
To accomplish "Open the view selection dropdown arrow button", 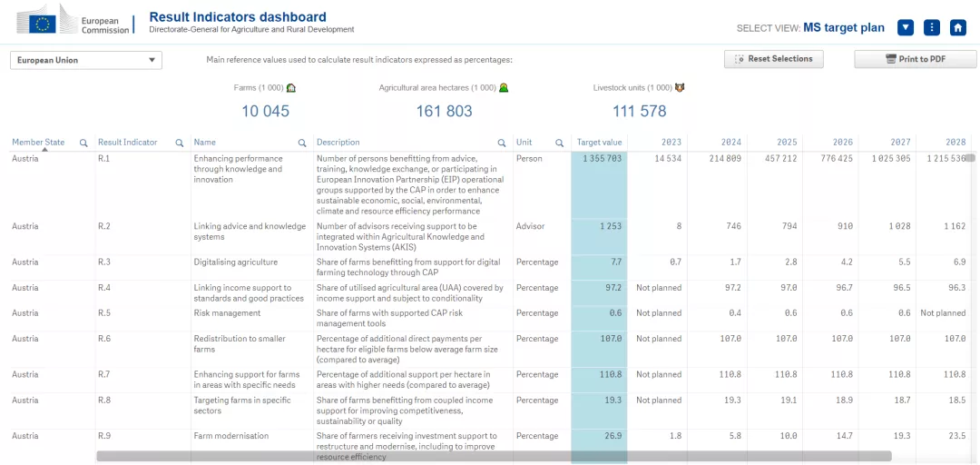I will (906, 28).
